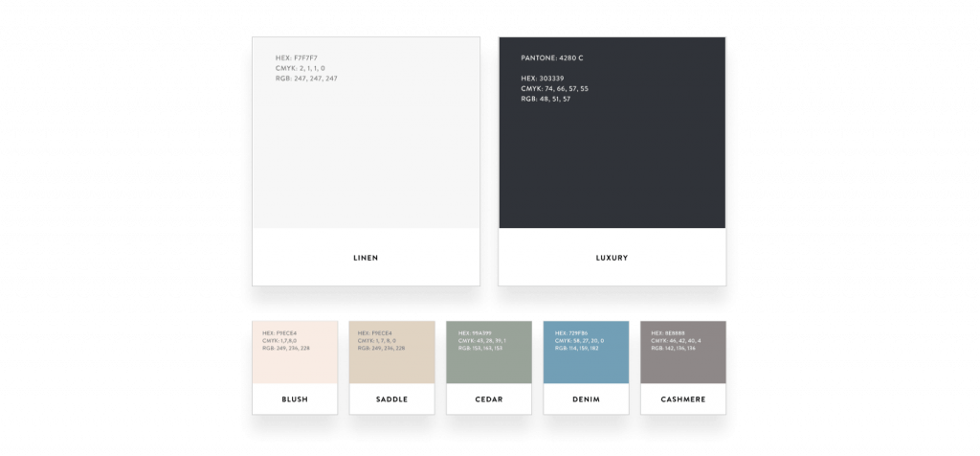Select the CASHMERE caption text
Screen dimensions: 980x456
tap(683, 399)
